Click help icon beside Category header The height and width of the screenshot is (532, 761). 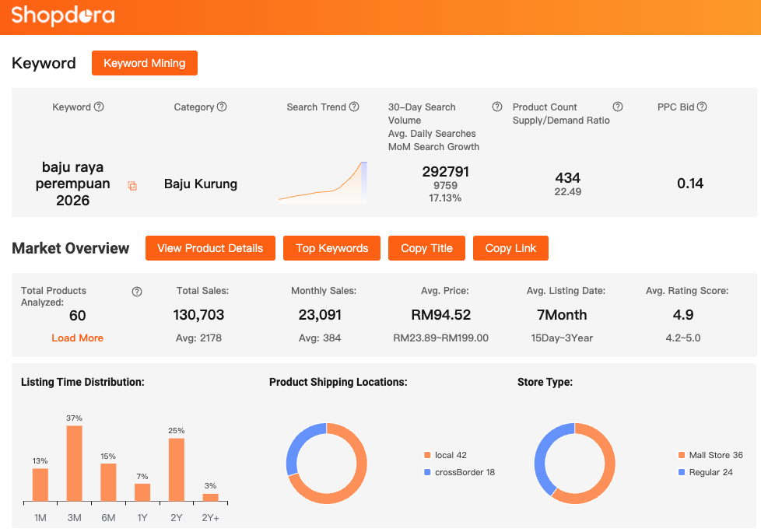pyautogui.click(x=222, y=107)
